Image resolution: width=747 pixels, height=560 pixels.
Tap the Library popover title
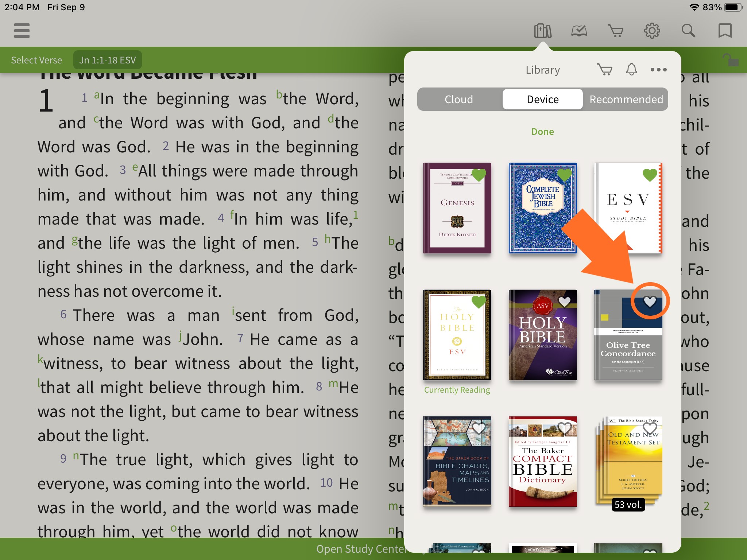[x=543, y=70]
